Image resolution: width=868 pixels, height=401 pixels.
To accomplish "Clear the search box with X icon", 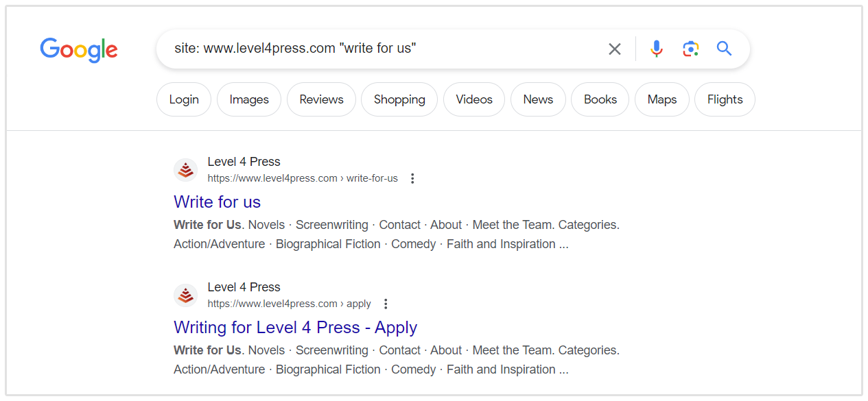I will [615, 49].
